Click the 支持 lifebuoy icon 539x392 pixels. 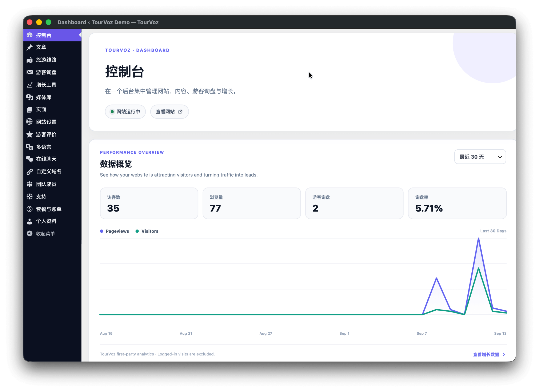[30, 197]
